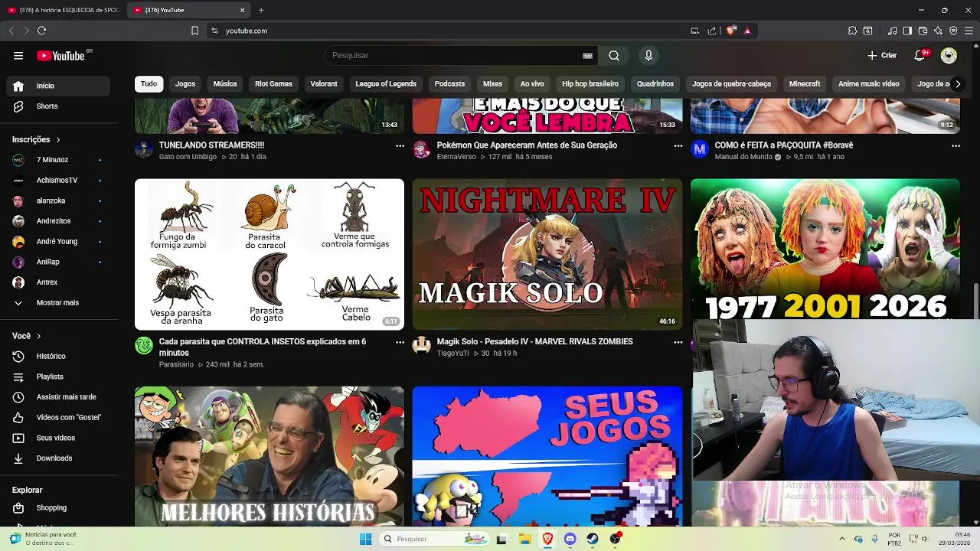Open Discord from taskbar
980x551 pixels.
[x=570, y=539]
